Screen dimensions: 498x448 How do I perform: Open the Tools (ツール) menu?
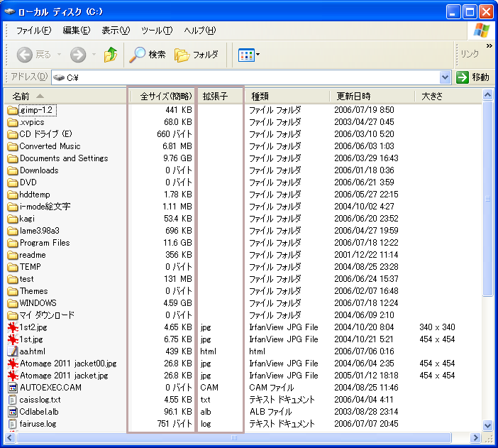click(156, 31)
